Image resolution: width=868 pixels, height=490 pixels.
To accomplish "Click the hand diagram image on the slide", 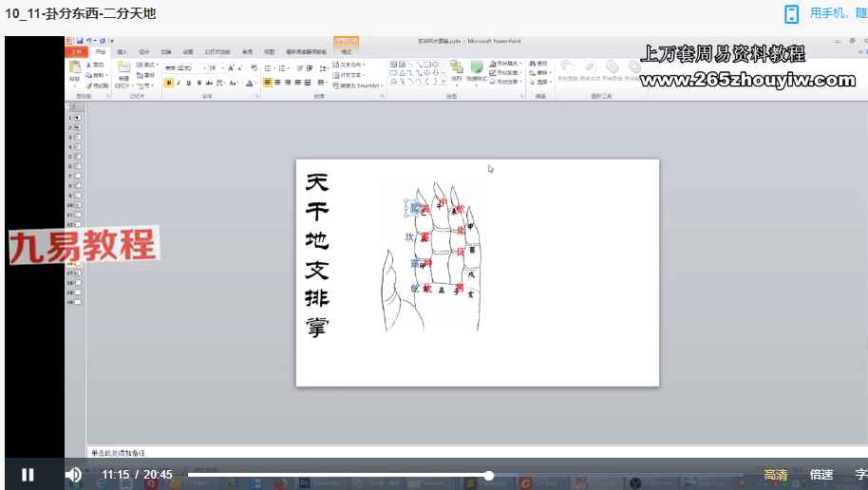I will click(432, 256).
